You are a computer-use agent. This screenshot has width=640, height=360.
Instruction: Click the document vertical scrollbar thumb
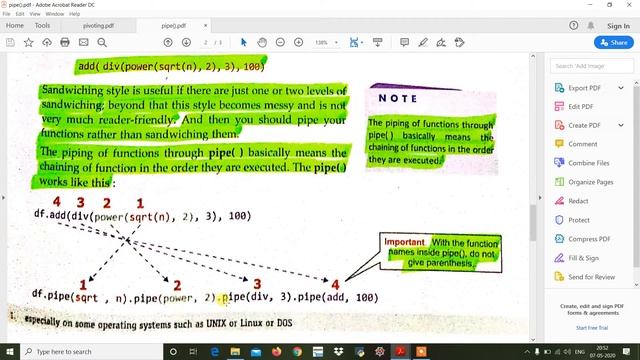coord(533,222)
